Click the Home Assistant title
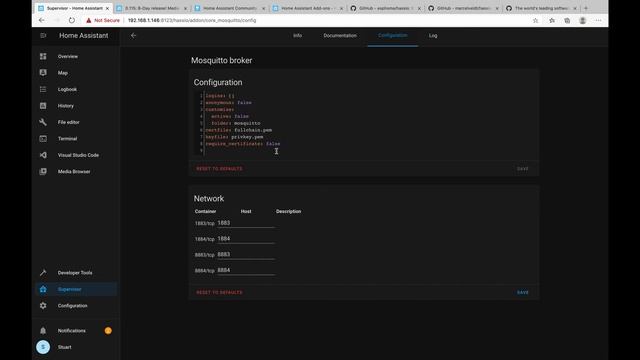 coord(84,36)
